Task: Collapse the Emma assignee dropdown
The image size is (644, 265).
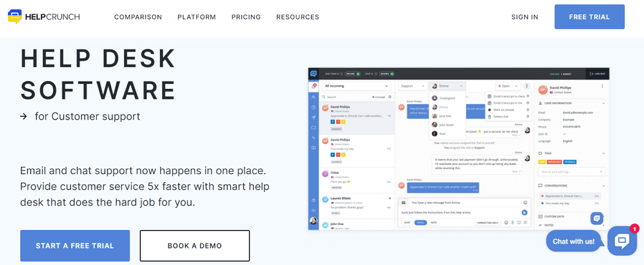Action: pyautogui.click(x=447, y=86)
